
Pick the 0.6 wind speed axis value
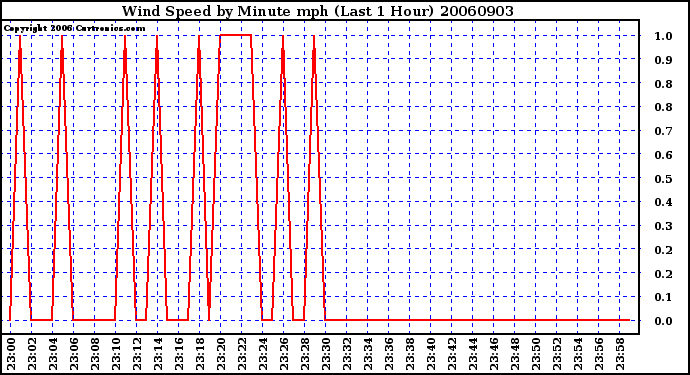[x=663, y=155]
